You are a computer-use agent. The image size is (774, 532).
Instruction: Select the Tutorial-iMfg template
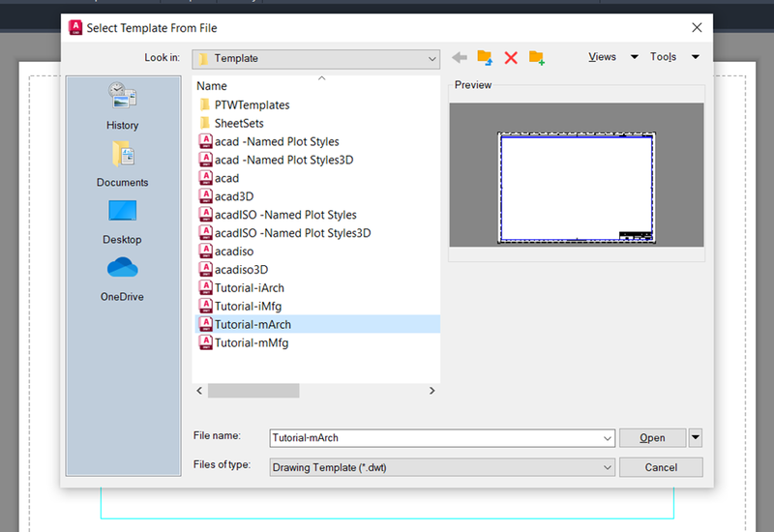click(x=240, y=306)
